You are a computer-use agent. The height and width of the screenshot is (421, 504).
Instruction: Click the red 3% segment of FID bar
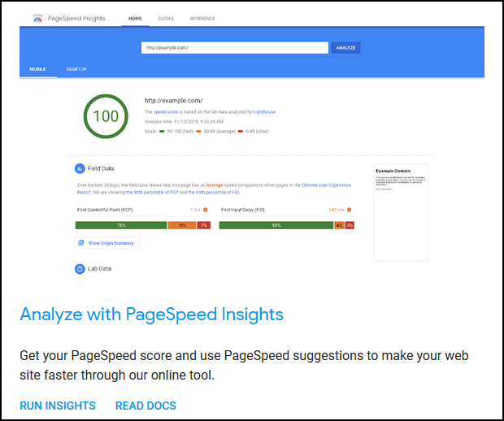pos(350,225)
